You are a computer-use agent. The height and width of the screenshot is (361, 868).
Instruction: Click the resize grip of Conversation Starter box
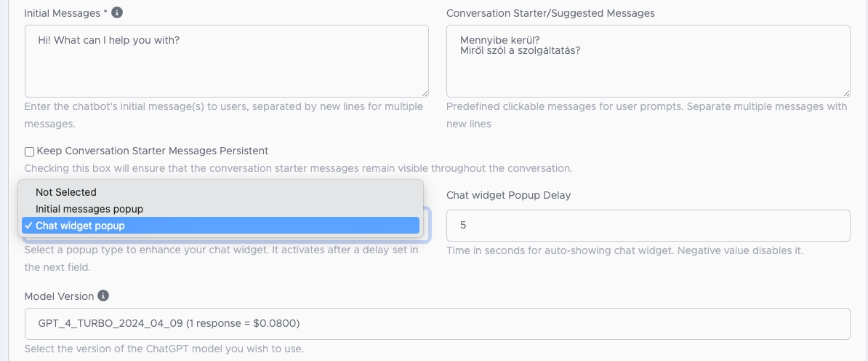845,92
